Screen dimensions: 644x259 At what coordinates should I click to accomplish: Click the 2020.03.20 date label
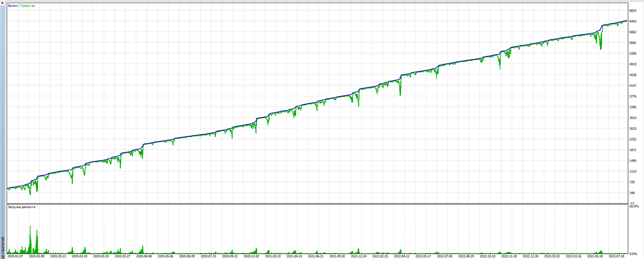(x=101, y=256)
